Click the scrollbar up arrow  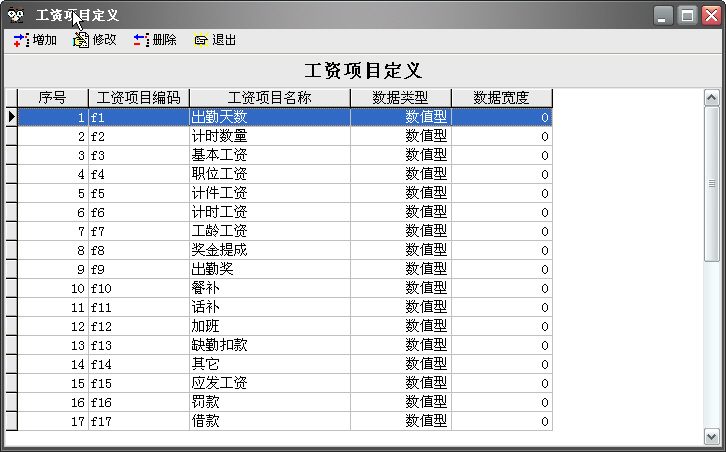click(x=712, y=98)
